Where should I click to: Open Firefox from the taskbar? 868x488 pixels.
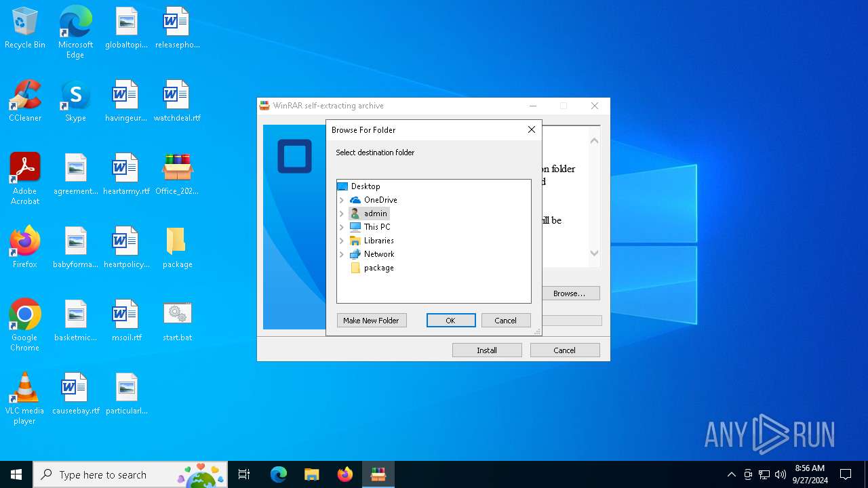344,474
